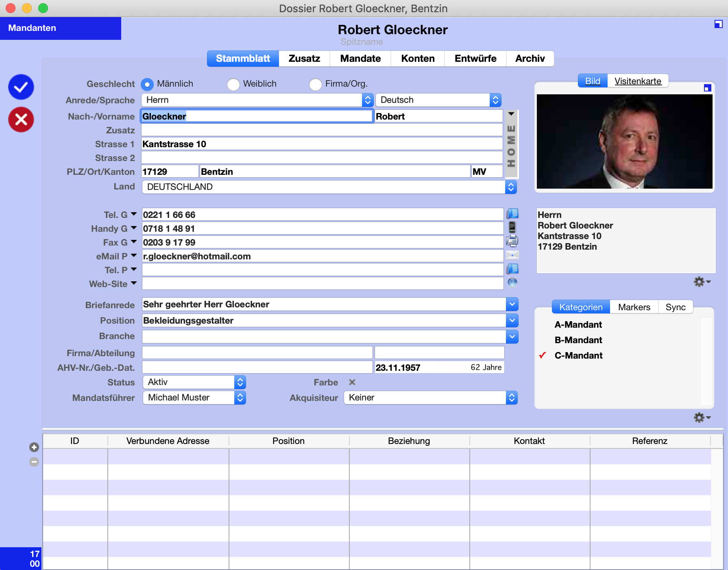The height and width of the screenshot is (570, 728).
Task: Open the gear menu below address preview
Action: [702, 282]
